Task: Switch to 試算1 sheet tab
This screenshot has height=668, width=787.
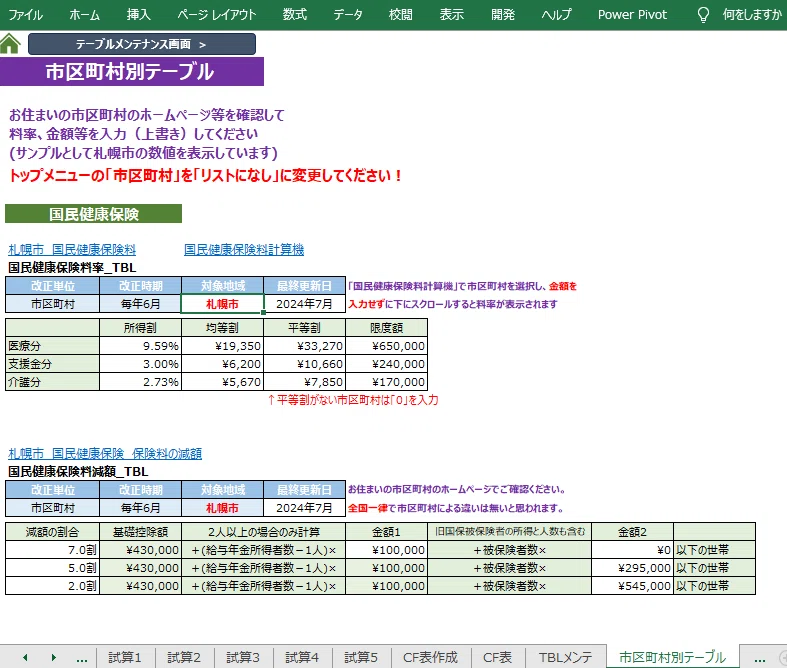Action: 125,657
